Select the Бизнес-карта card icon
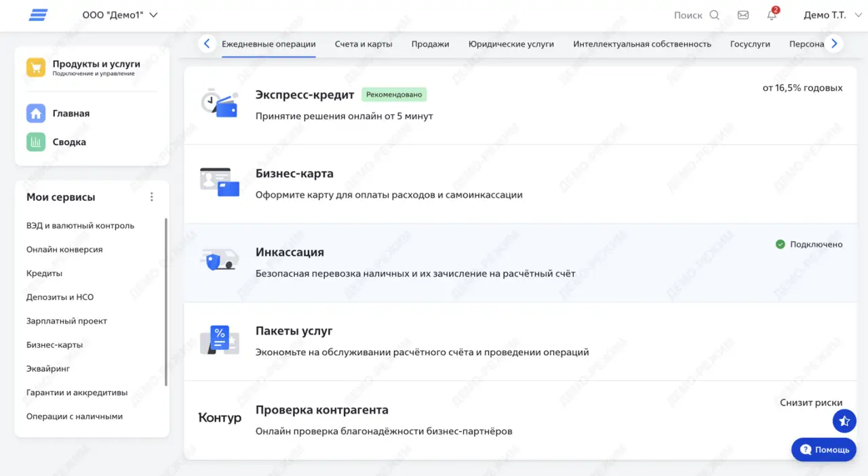 pyautogui.click(x=218, y=182)
